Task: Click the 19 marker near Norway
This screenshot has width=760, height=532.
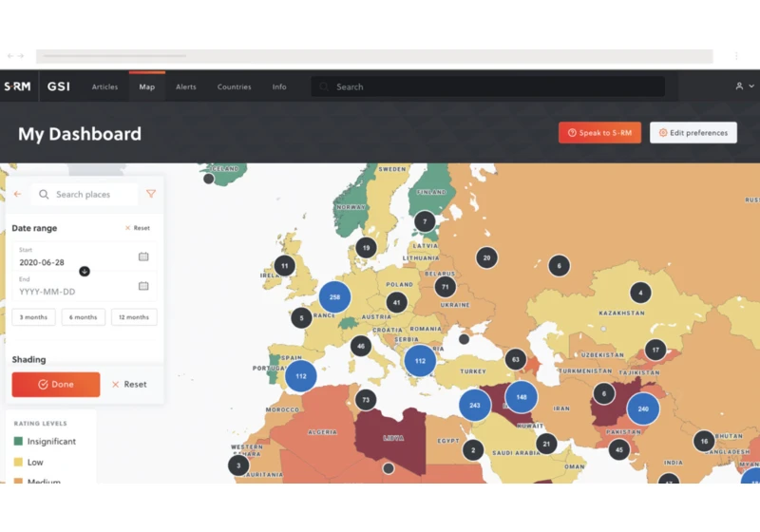Action: click(366, 248)
